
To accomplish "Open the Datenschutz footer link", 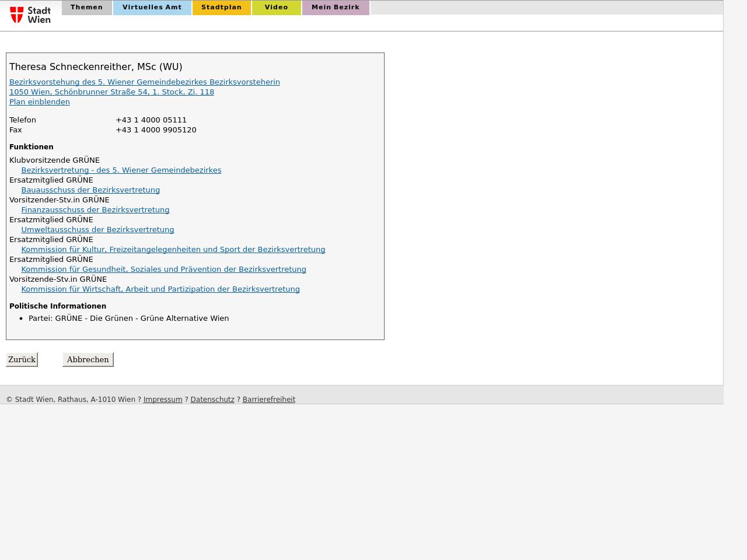I will click(x=212, y=400).
